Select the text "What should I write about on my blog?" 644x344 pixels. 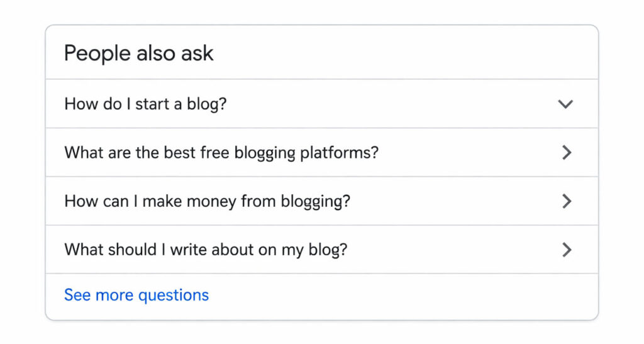click(206, 250)
